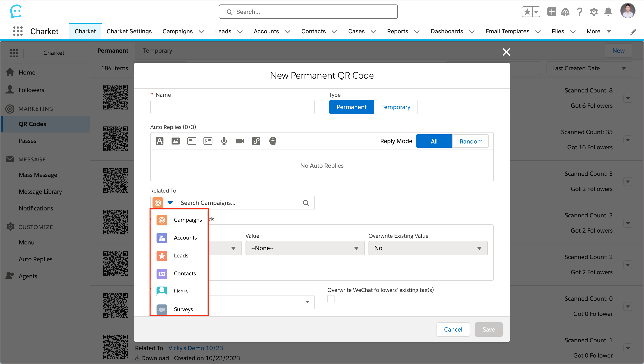
Task: Click Cancel in the dialog
Action: point(453,330)
